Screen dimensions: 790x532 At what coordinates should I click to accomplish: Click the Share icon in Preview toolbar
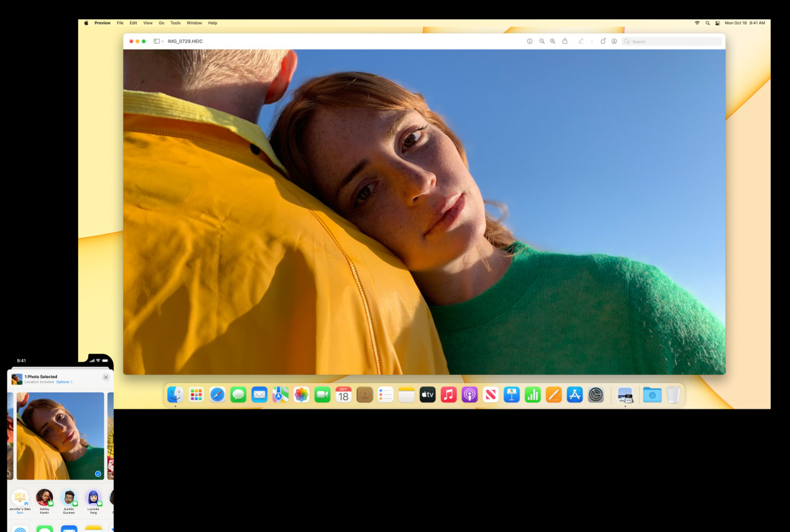565,41
